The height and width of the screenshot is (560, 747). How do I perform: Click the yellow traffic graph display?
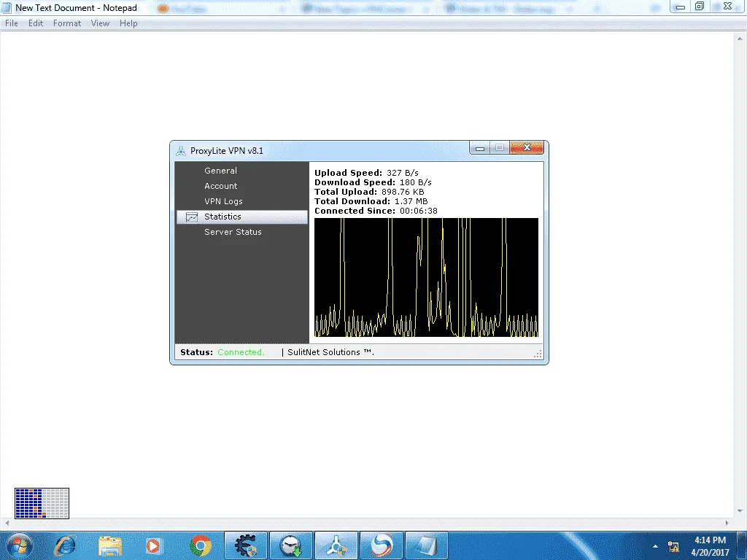click(x=426, y=278)
